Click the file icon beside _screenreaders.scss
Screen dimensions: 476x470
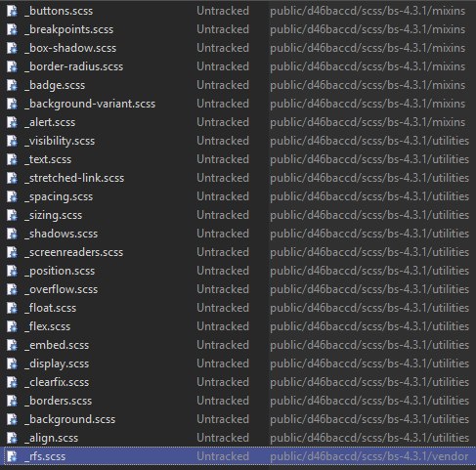(12, 252)
